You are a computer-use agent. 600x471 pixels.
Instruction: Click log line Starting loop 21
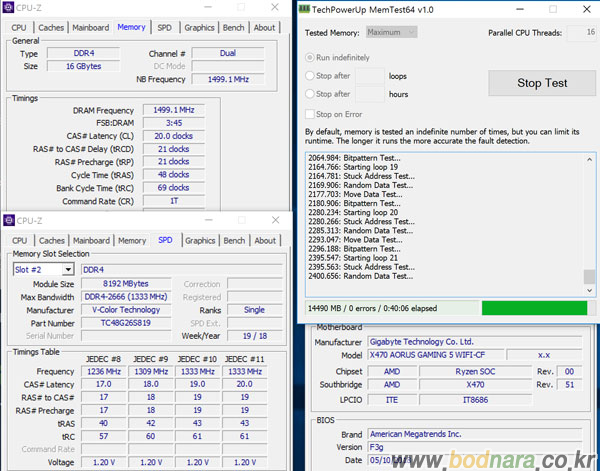[x=353, y=258]
